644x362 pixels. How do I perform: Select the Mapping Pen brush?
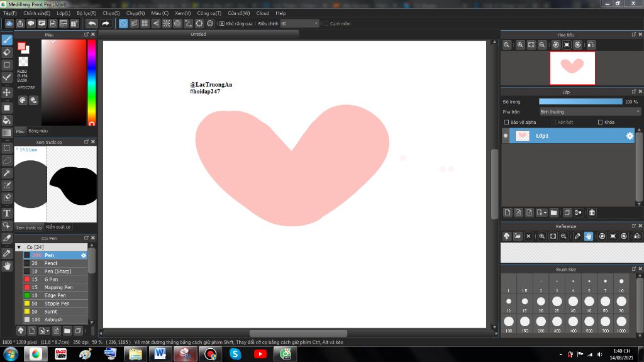click(55, 288)
